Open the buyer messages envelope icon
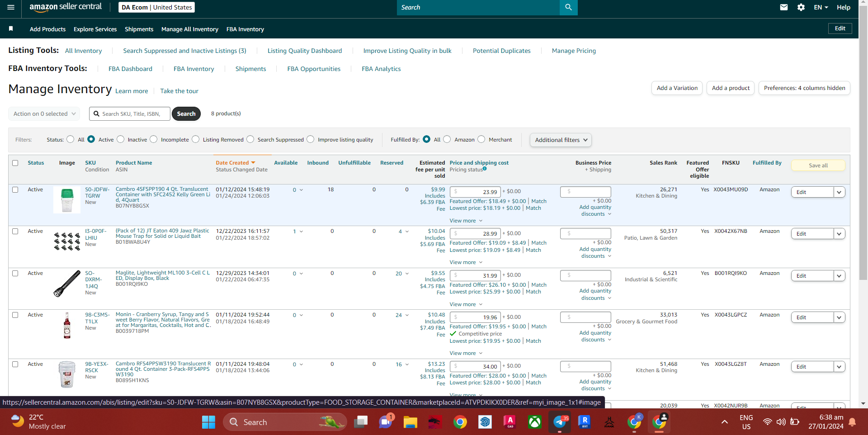The image size is (868, 435). pos(784,7)
